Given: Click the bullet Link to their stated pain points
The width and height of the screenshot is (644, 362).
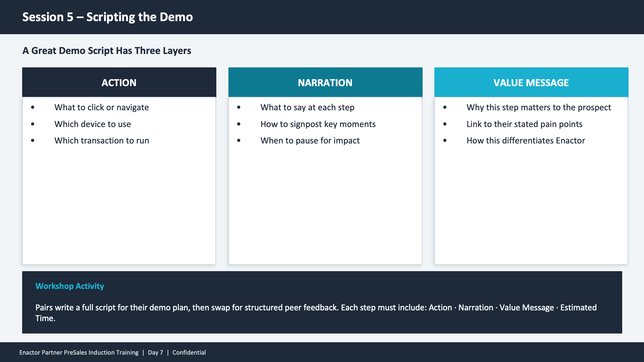Looking at the screenshot, I should 525,124.
